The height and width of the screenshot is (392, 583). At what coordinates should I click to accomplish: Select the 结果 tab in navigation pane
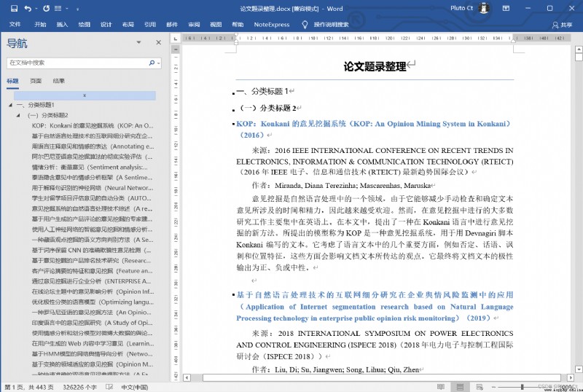pyautogui.click(x=59, y=81)
